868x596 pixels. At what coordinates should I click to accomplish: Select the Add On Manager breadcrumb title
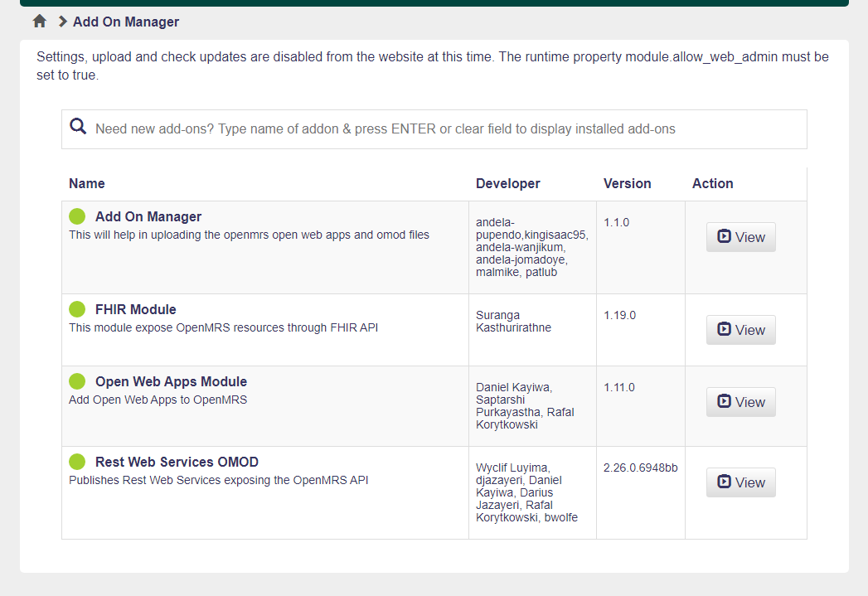[126, 22]
